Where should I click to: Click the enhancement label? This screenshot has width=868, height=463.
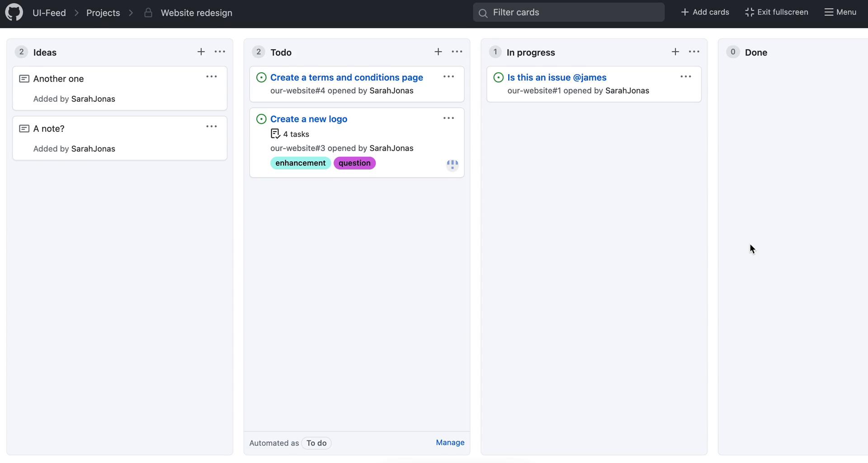tap(301, 163)
